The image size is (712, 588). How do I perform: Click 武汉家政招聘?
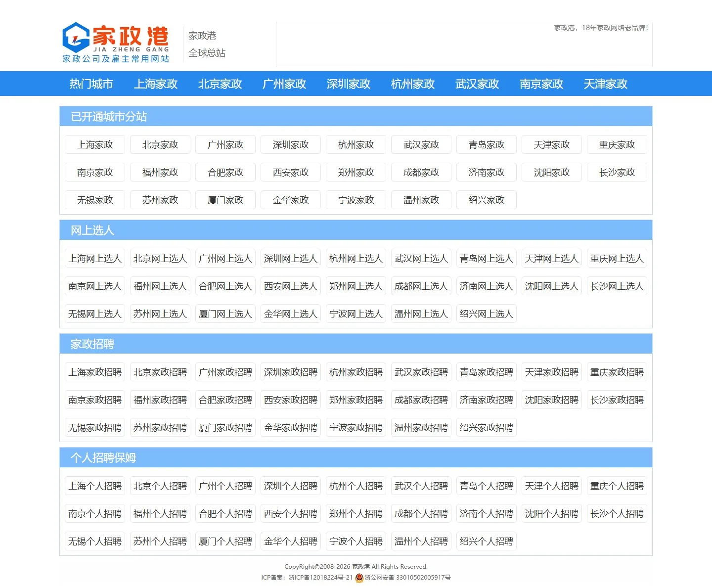(x=421, y=372)
